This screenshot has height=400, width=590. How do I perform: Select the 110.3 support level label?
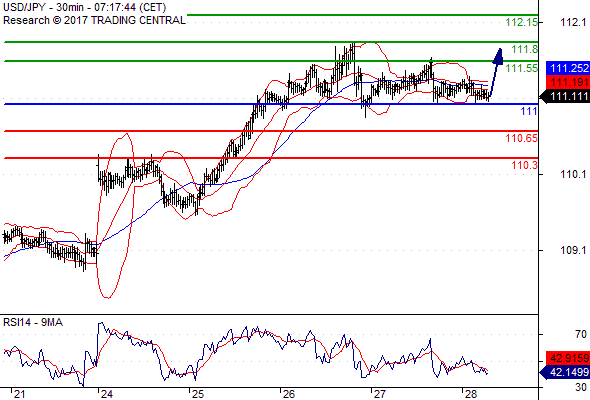point(525,165)
